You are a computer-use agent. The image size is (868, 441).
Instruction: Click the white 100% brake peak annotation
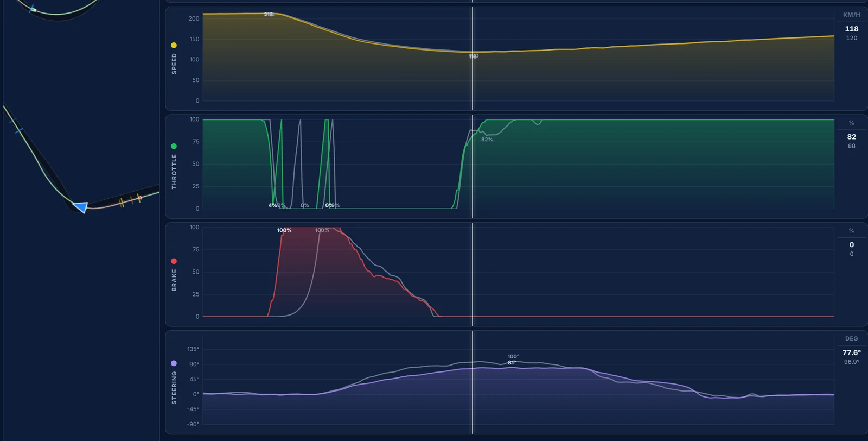coord(284,230)
